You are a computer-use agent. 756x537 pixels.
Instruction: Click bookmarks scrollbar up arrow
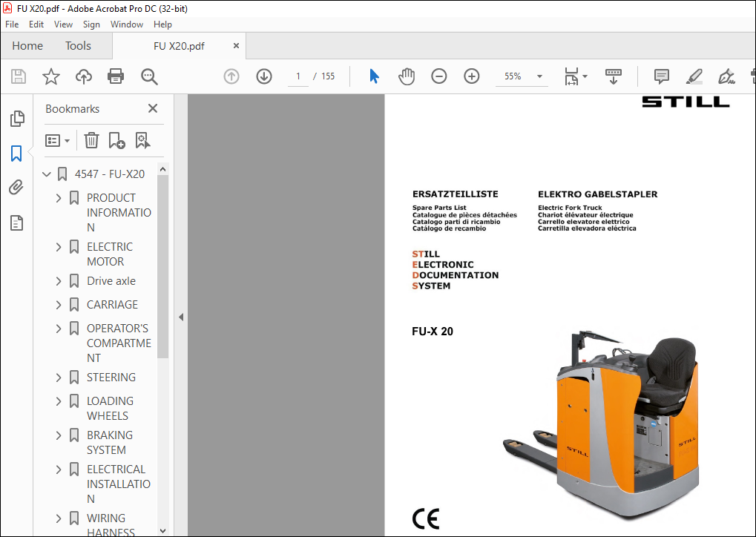[x=163, y=169]
